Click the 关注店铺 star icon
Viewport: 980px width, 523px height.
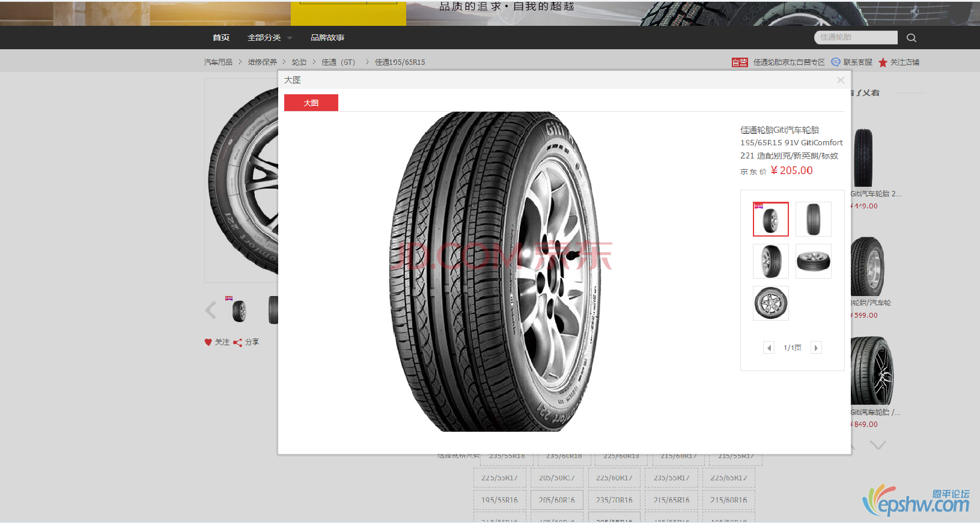click(x=883, y=62)
